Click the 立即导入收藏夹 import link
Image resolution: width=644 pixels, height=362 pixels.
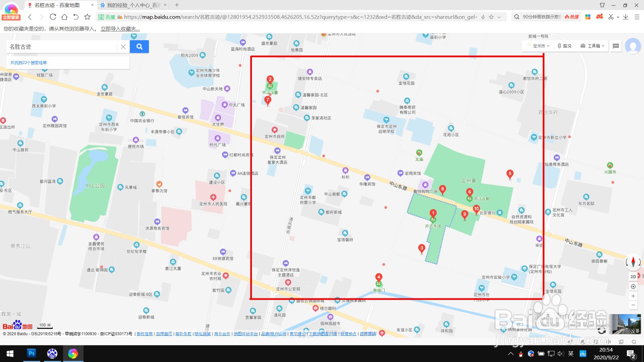[120, 29]
